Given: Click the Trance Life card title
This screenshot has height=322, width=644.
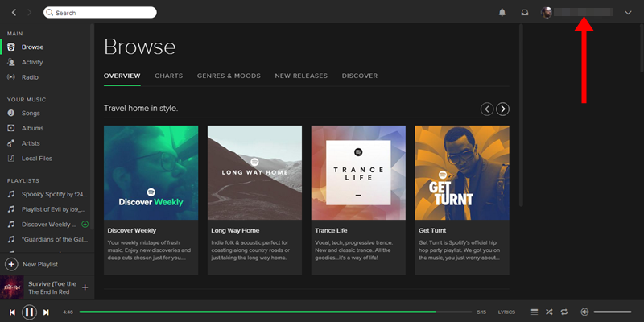Looking at the screenshot, I should pyautogui.click(x=332, y=231).
